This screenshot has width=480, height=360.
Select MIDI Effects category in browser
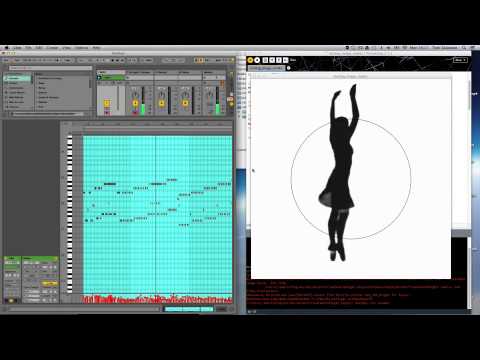click(17, 97)
